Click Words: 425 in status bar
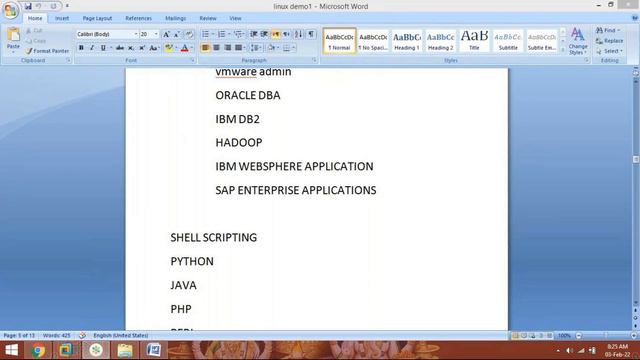This screenshot has width=640, height=360. (x=56, y=336)
